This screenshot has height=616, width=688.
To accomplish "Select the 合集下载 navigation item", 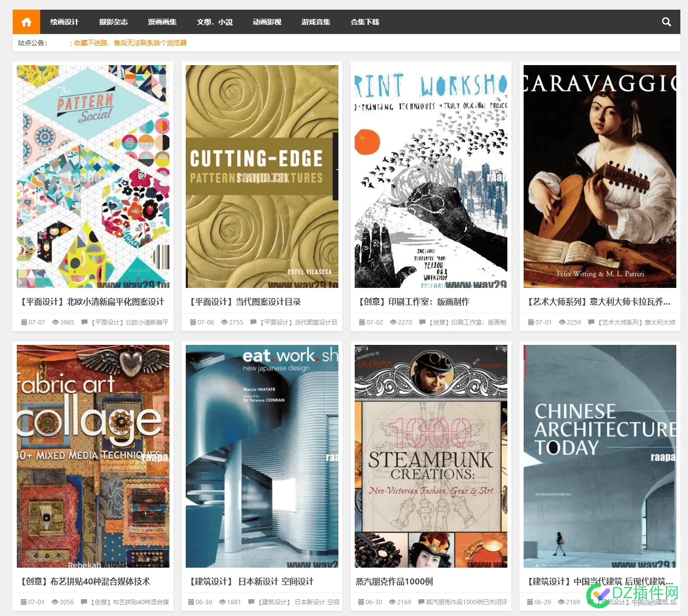I will tap(365, 22).
